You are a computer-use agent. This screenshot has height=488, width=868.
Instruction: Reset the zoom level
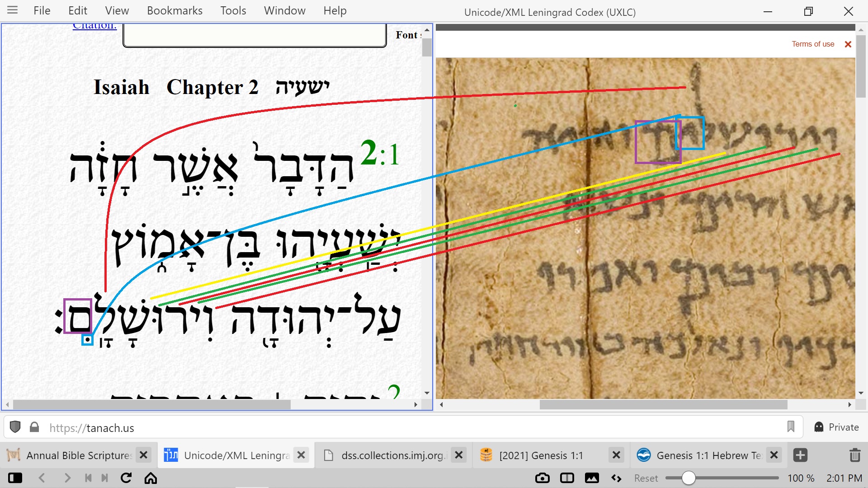tap(646, 478)
